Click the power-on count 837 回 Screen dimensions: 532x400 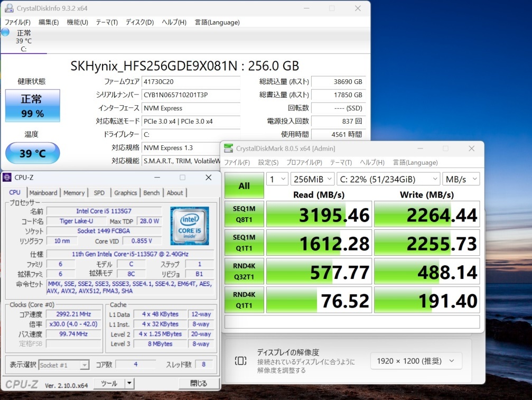coord(338,122)
